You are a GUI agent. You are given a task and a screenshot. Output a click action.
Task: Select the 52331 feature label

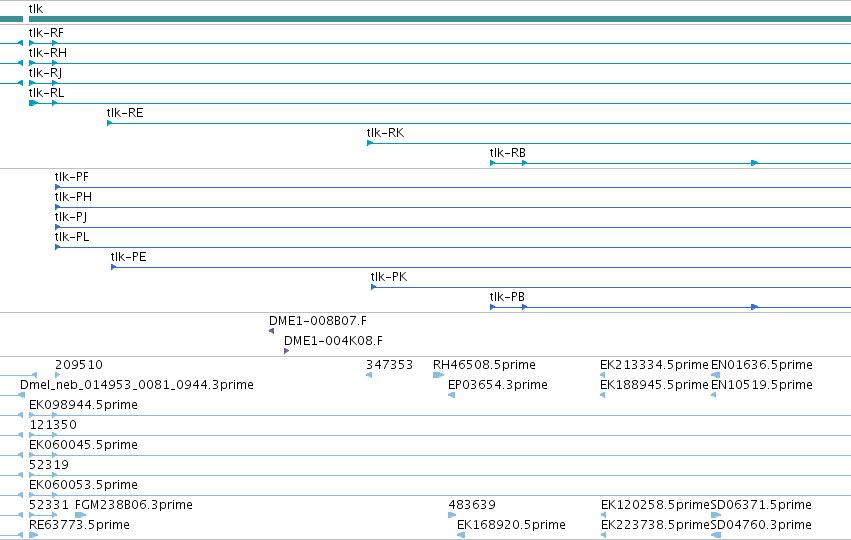[49, 505]
